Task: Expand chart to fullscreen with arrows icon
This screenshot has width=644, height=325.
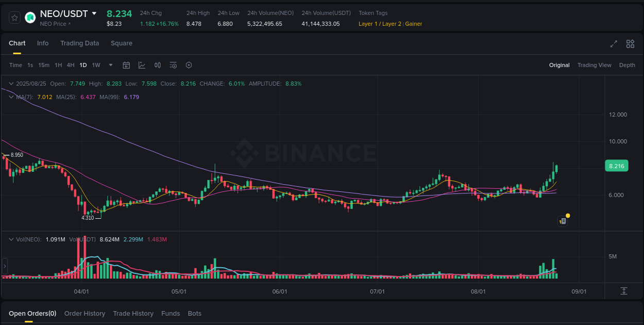Action: click(613, 44)
